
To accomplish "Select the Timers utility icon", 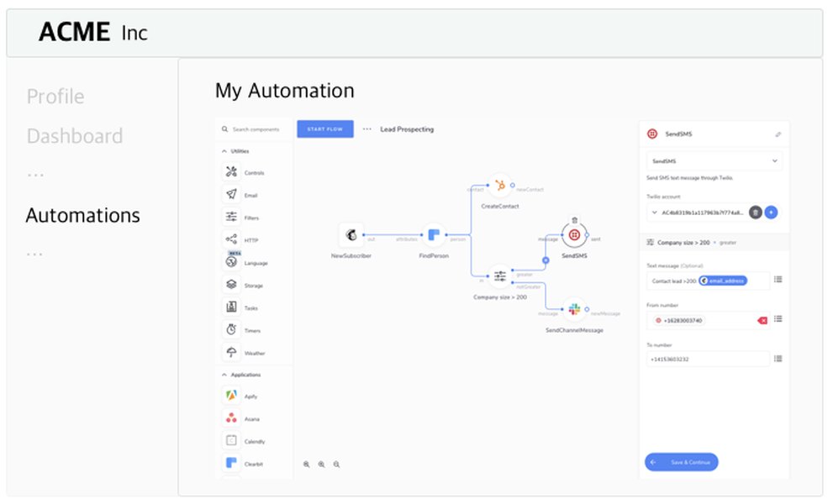I will (x=229, y=330).
